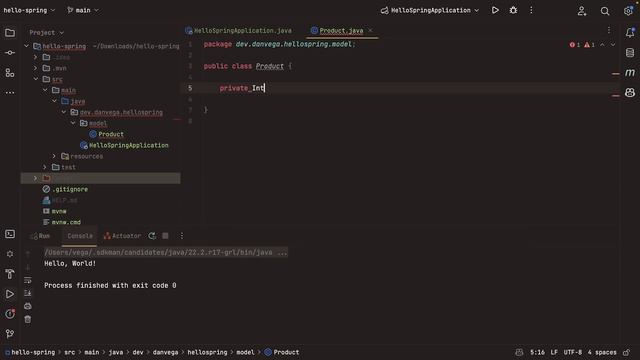Click hellospring in the breadcrumb bar
The width and height of the screenshot is (640, 360).
tap(207, 352)
